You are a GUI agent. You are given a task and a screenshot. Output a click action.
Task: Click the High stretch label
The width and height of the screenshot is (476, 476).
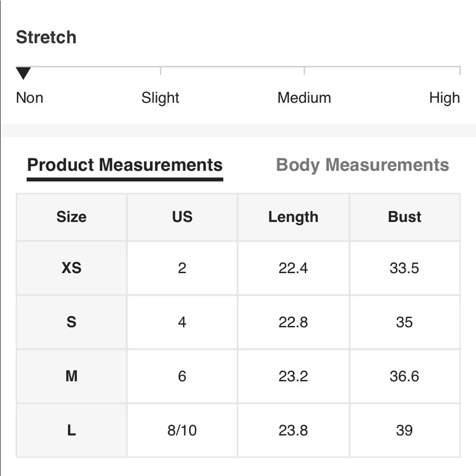[x=445, y=98]
